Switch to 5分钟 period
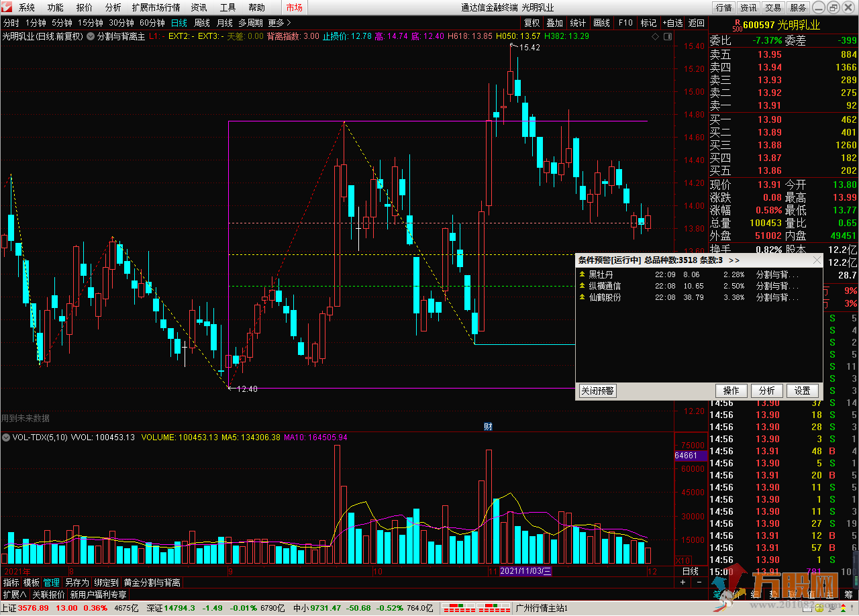This screenshot has width=859, height=616. [62, 23]
